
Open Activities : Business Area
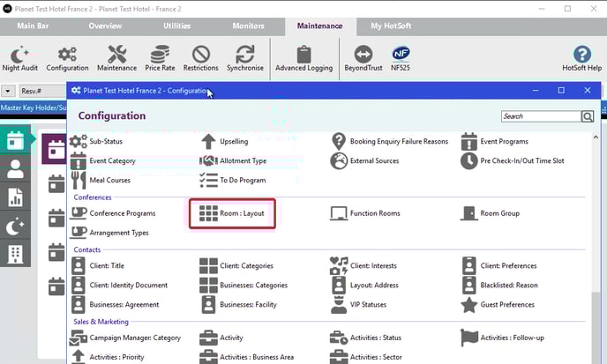tap(247, 357)
